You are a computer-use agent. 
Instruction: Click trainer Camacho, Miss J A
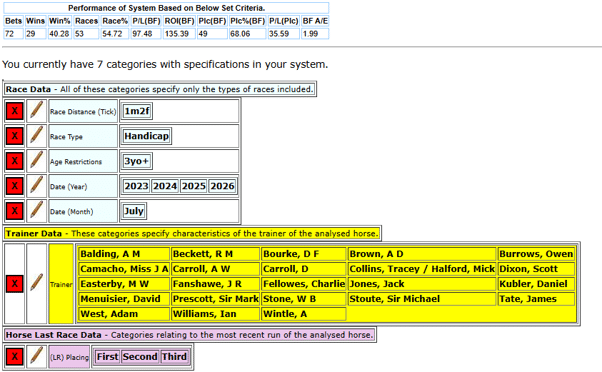pyautogui.click(x=124, y=269)
